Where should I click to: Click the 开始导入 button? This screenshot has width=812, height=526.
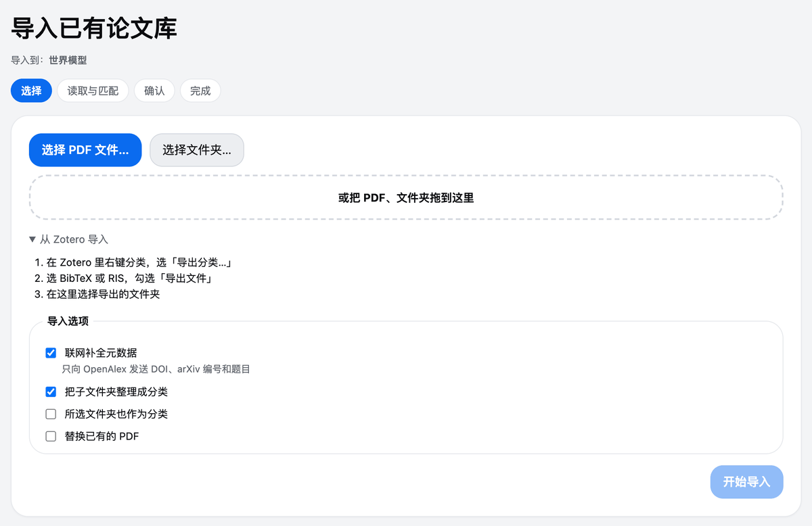[746, 482]
